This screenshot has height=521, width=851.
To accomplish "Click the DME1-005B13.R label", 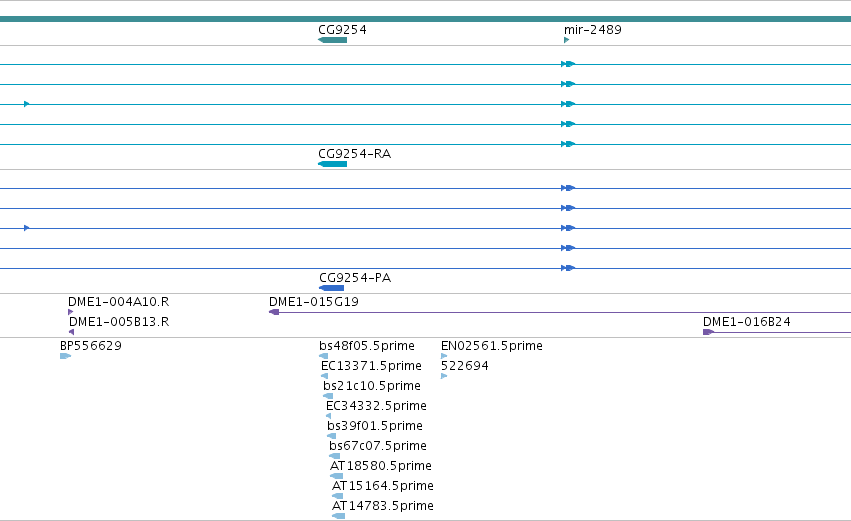I will coord(119,322).
